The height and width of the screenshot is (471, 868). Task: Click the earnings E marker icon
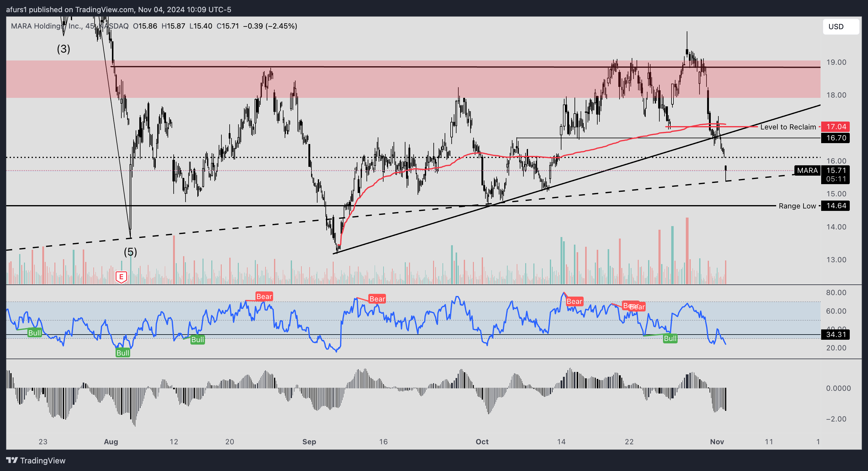coord(121,277)
